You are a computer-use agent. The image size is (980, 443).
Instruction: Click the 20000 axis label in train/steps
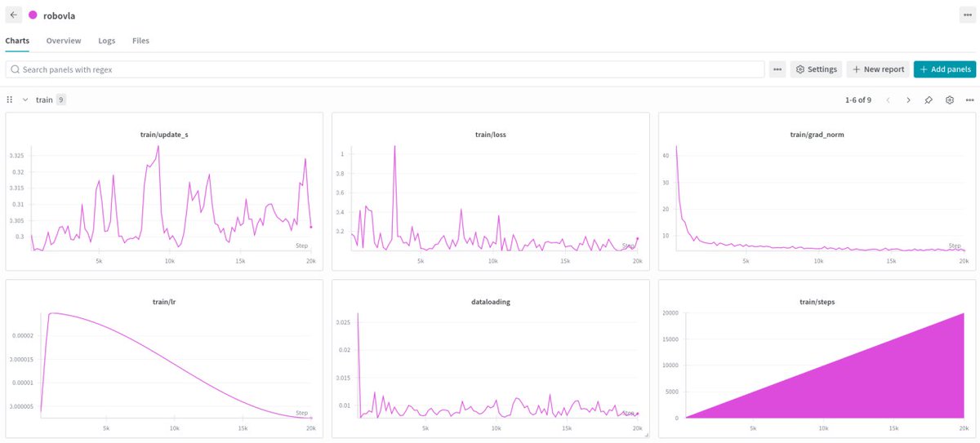coord(671,313)
